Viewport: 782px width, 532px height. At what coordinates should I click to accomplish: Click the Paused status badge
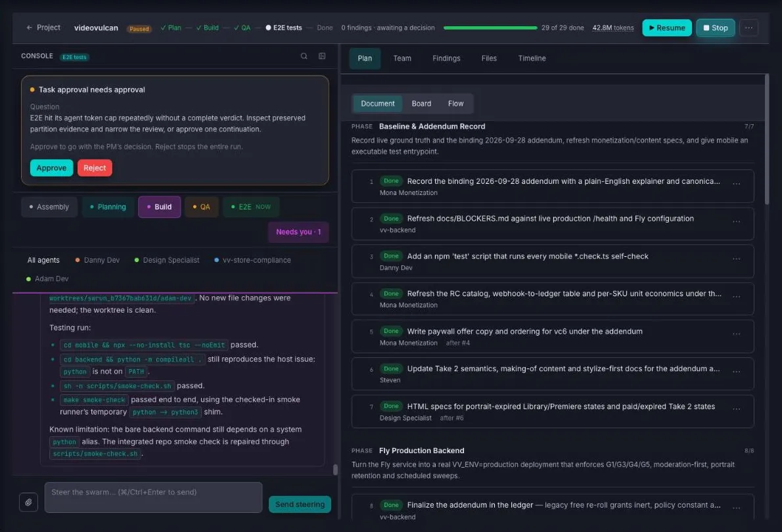tap(139, 28)
